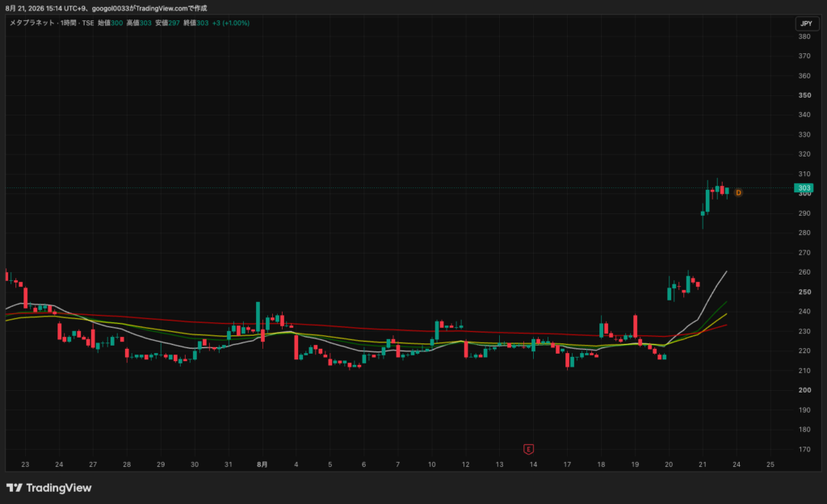Click the 170 price scale label

coord(804,449)
